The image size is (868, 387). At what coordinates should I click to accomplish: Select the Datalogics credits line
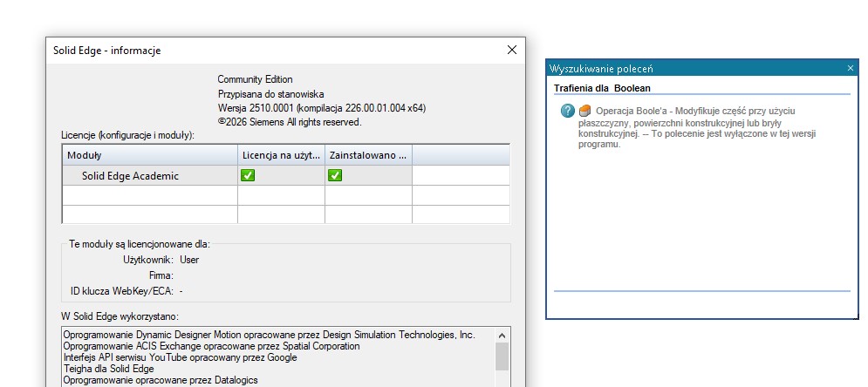161,380
